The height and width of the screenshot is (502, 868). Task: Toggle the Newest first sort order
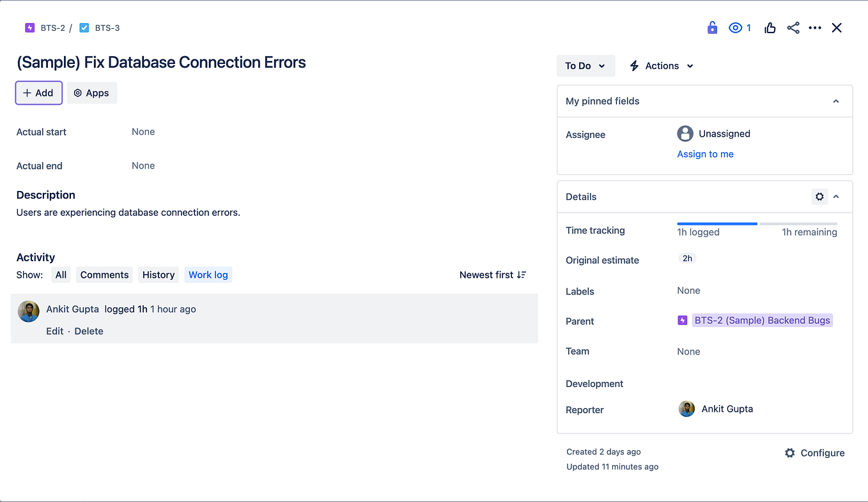point(492,275)
